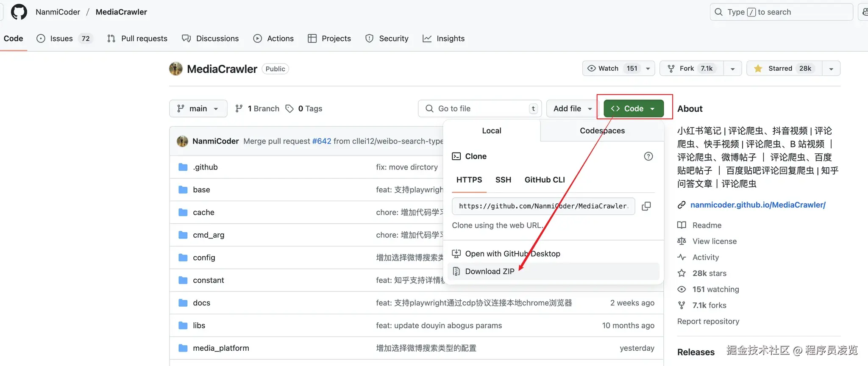The image size is (868, 366).
Task: Choose Download ZIP
Action: point(554,271)
